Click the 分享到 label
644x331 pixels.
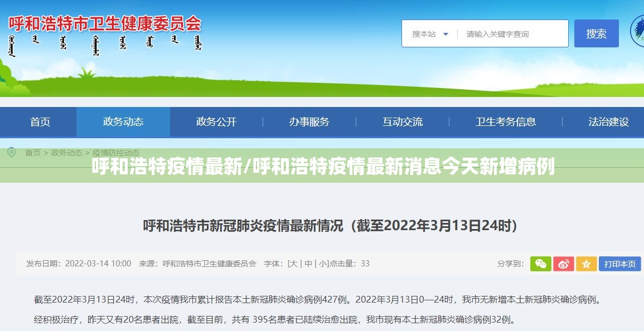[511, 264]
